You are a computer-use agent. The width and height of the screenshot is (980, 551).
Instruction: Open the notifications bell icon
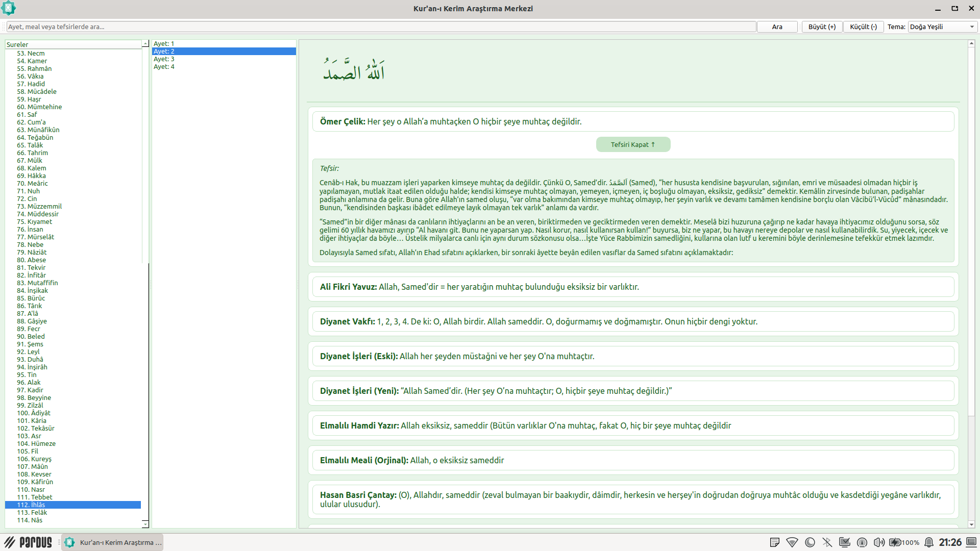coord(929,542)
